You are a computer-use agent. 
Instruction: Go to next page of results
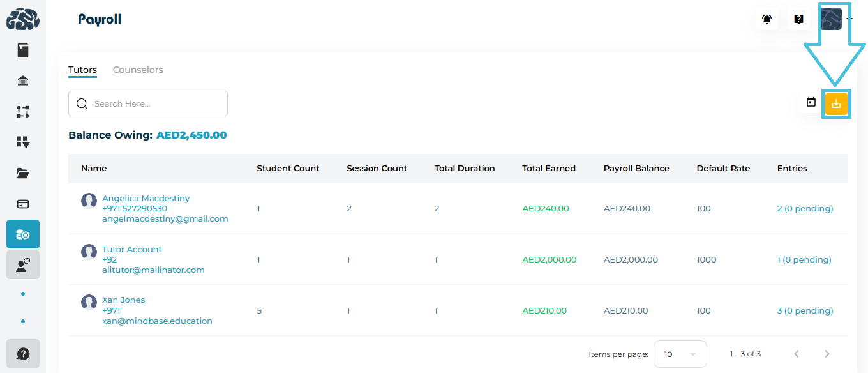[x=827, y=354]
